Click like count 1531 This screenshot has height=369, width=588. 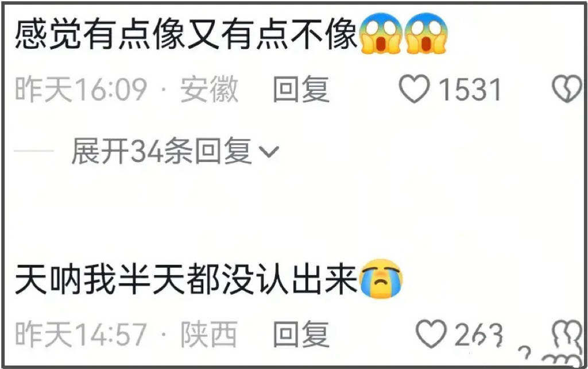pos(470,89)
